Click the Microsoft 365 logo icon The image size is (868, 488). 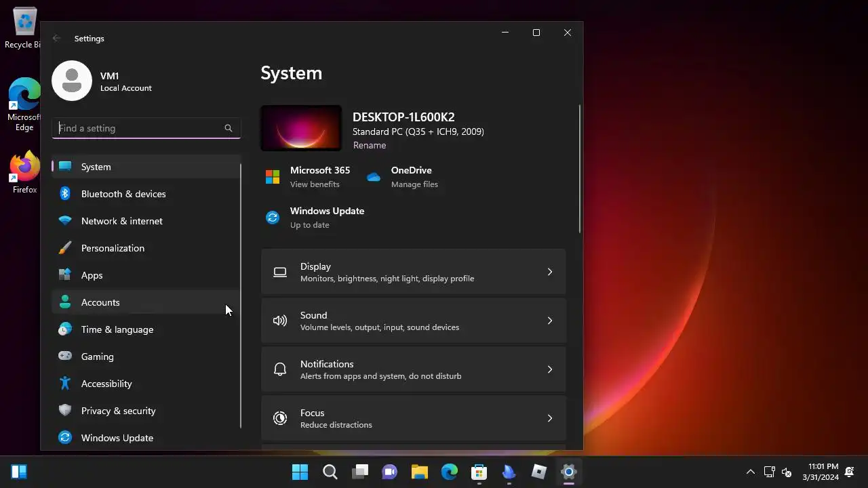[273, 177]
